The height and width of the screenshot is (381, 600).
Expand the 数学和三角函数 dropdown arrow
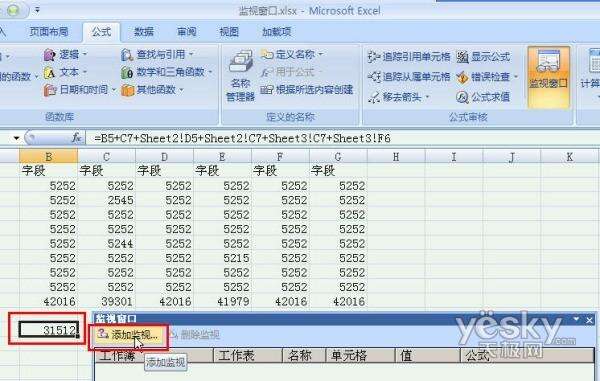pyautogui.click(x=210, y=72)
